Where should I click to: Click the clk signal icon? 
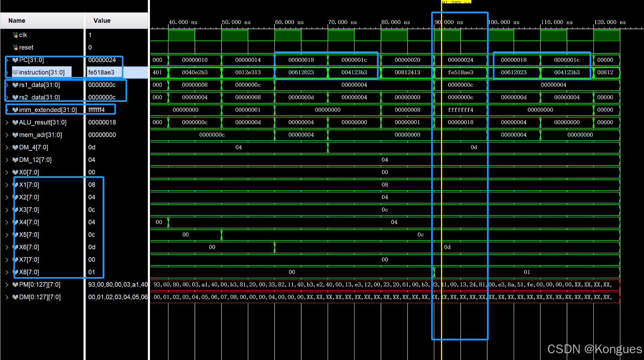coord(15,35)
